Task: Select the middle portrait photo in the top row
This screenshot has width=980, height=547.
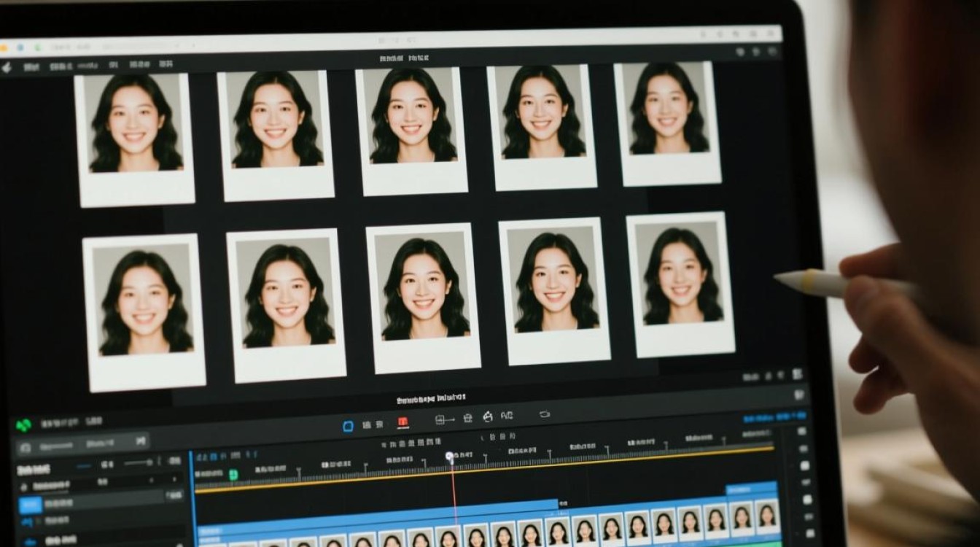Action: tap(413, 131)
